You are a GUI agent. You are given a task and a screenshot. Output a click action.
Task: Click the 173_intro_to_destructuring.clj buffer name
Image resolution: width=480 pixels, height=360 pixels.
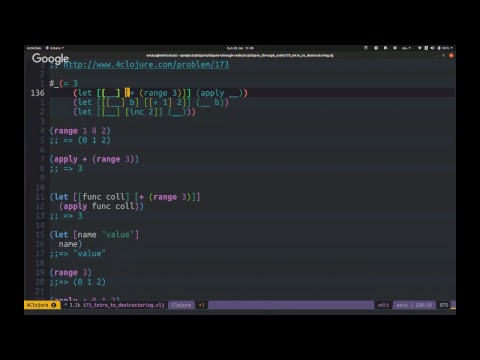click(x=124, y=305)
